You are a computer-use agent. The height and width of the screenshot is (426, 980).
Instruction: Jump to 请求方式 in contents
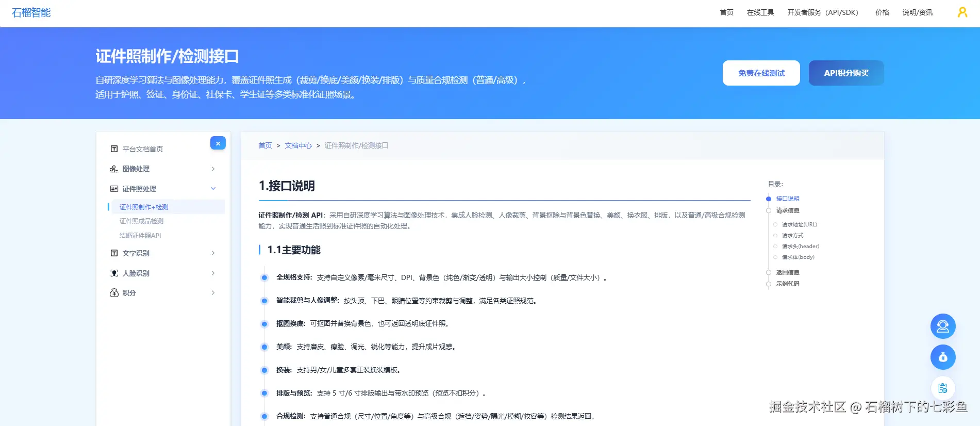tap(792, 235)
